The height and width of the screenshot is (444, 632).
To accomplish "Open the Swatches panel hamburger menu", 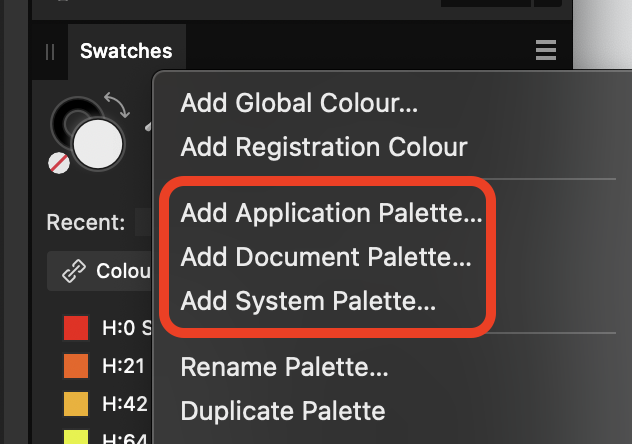I will tap(545, 50).
